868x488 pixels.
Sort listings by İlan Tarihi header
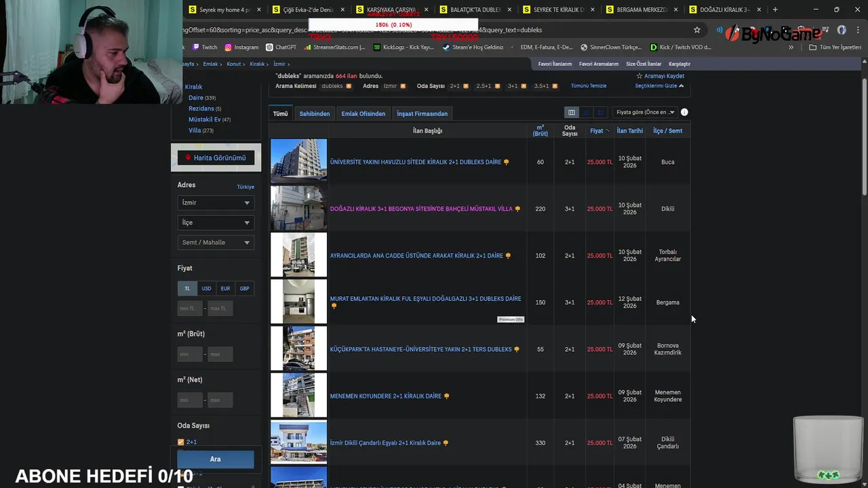[630, 131]
